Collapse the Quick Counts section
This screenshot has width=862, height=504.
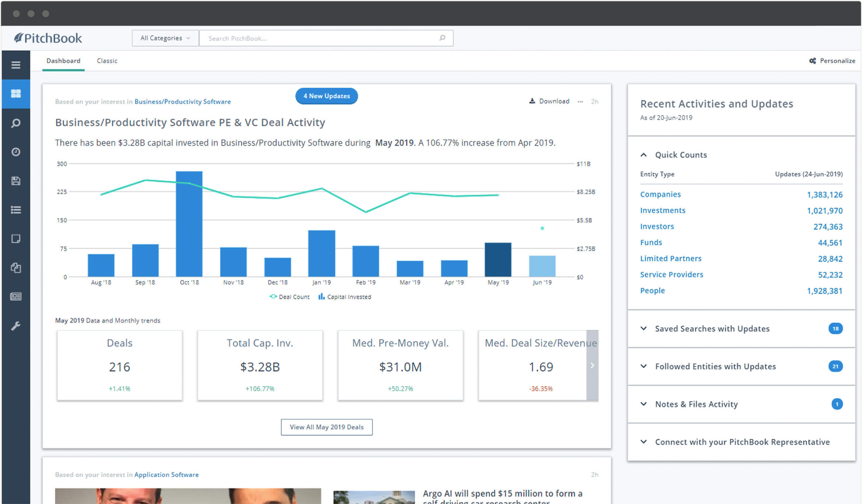[644, 155]
